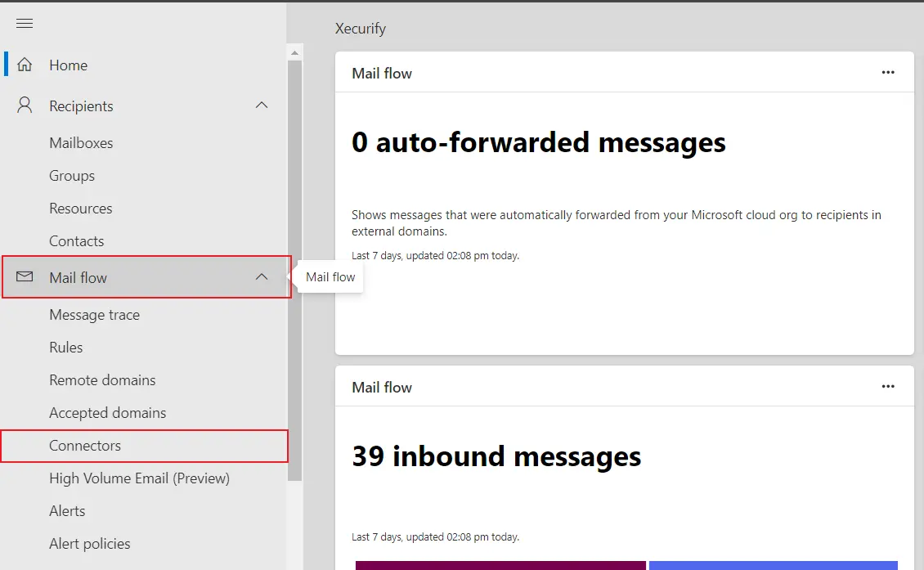The width and height of the screenshot is (924, 570).
Task: Go to Mailboxes under Recipients
Action: [81, 142]
